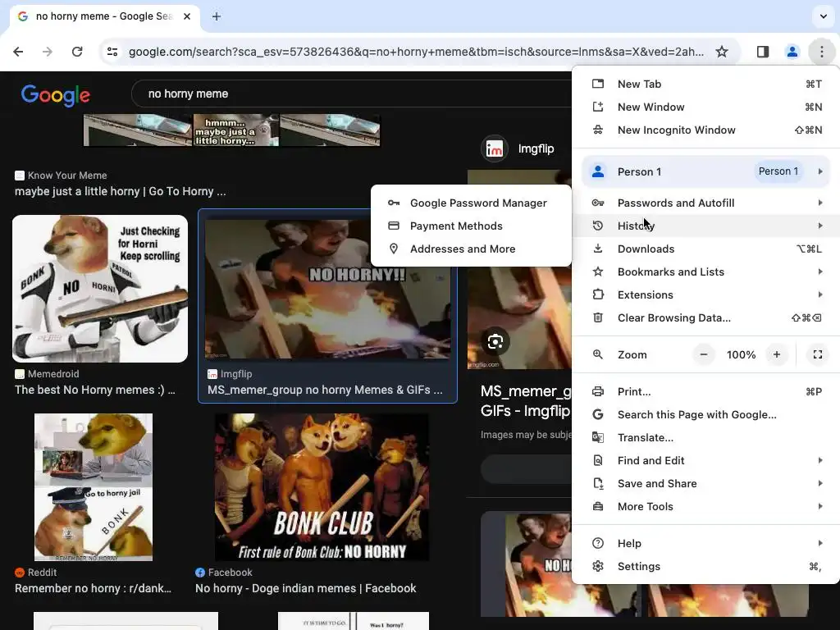Click the Google logo
This screenshot has width=840, height=630.
pyautogui.click(x=56, y=95)
